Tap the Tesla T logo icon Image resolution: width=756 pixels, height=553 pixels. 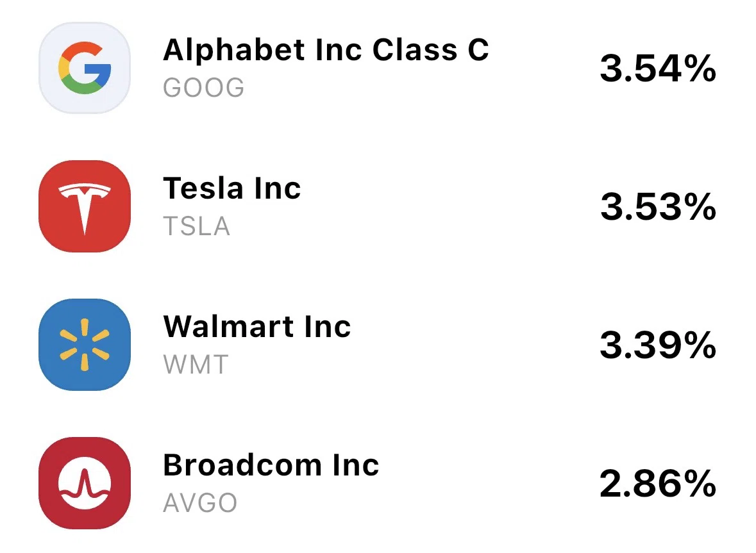click(x=85, y=206)
